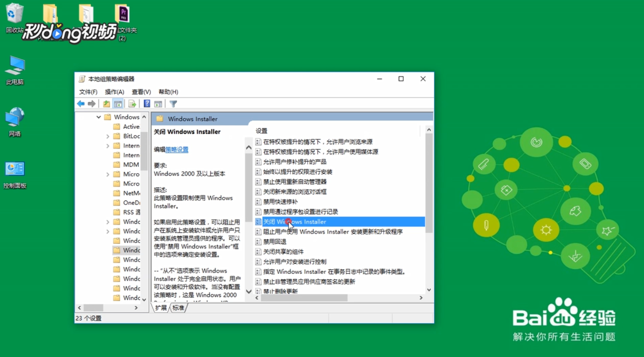The width and height of the screenshot is (644, 357).
Task: Click the description pane scroll-up arrow
Action: (x=249, y=148)
